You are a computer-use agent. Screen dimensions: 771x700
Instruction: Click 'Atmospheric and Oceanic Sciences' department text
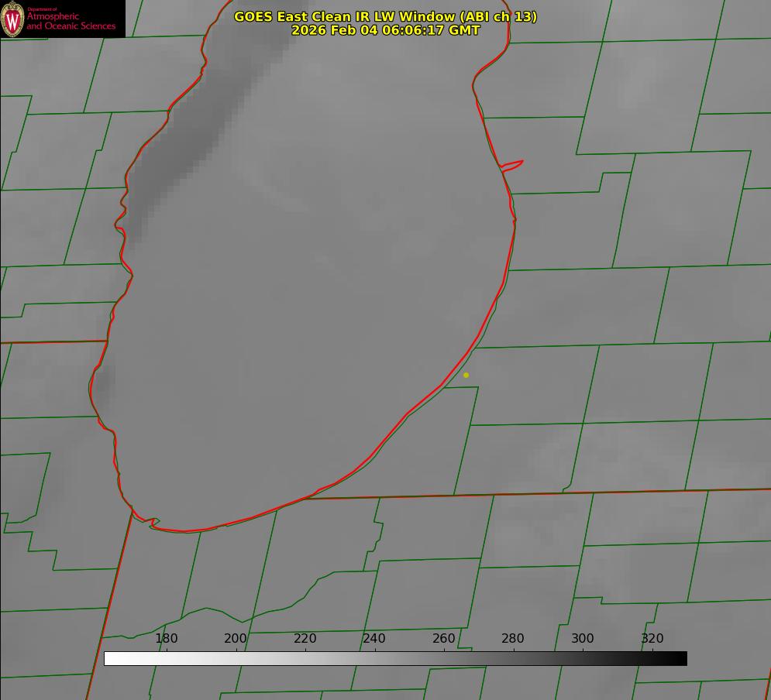click(71, 21)
